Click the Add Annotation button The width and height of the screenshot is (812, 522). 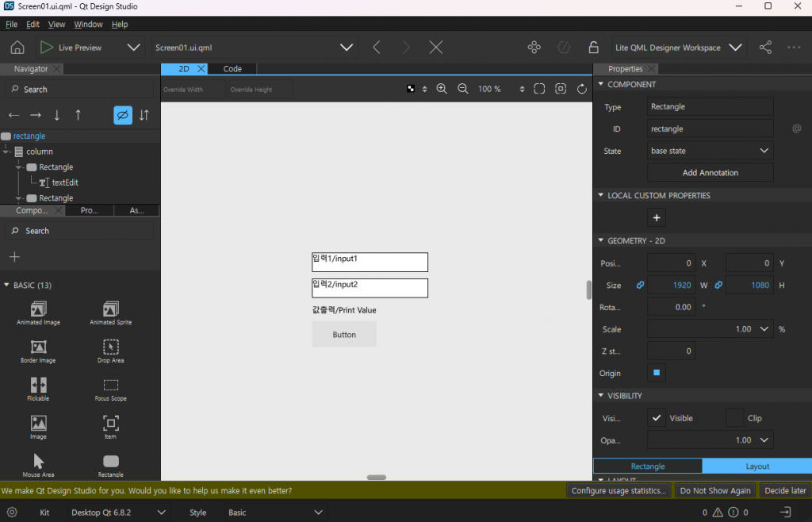pos(710,173)
